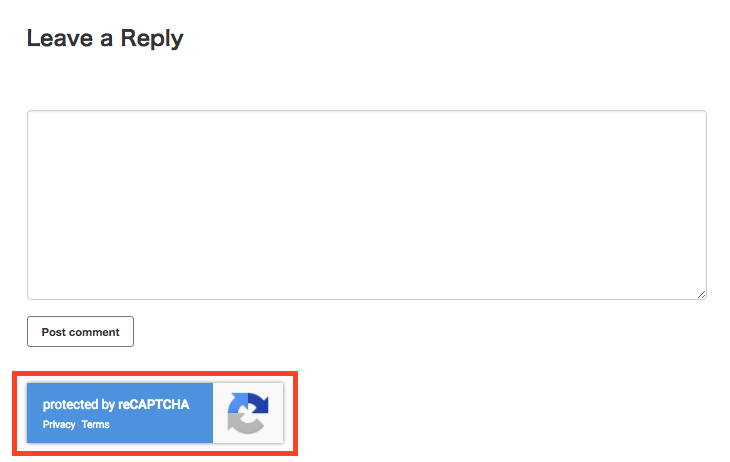Screen dimensions: 730x462
Task: Click the light blue arrow of reCAPTCHA logo
Action: pos(237,403)
